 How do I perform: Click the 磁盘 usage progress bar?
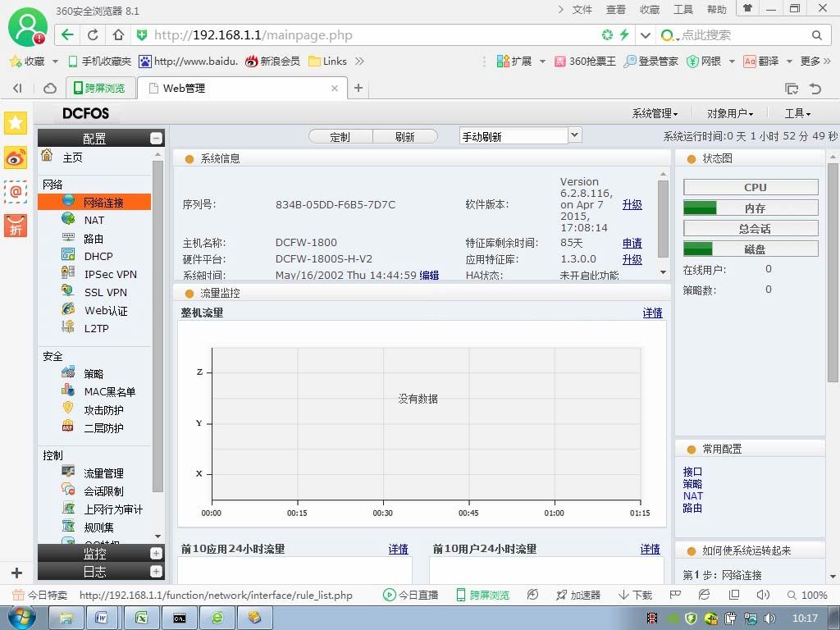click(x=751, y=249)
